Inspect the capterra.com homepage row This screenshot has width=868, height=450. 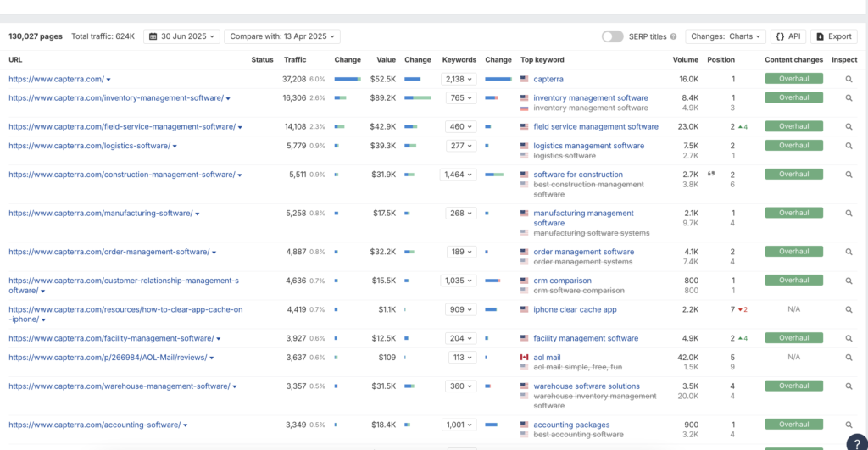[x=849, y=79]
